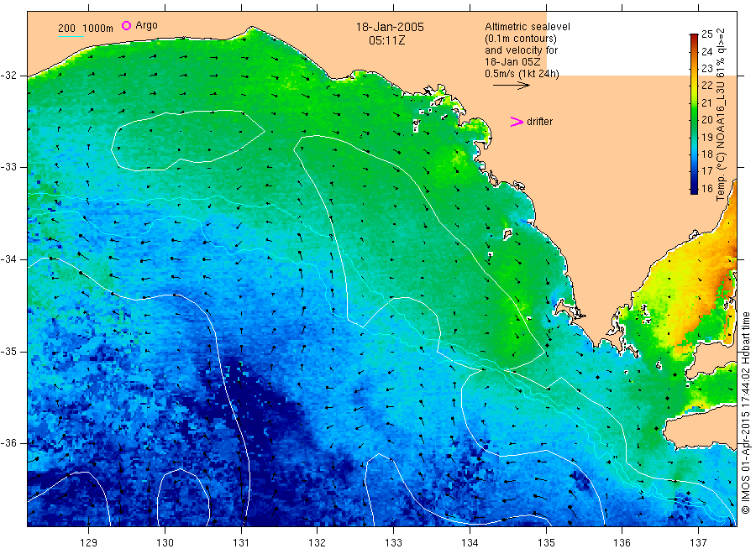Click the '0.5m/s (1kt 24h)' text
The image size is (756, 554).
[x=522, y=74]
